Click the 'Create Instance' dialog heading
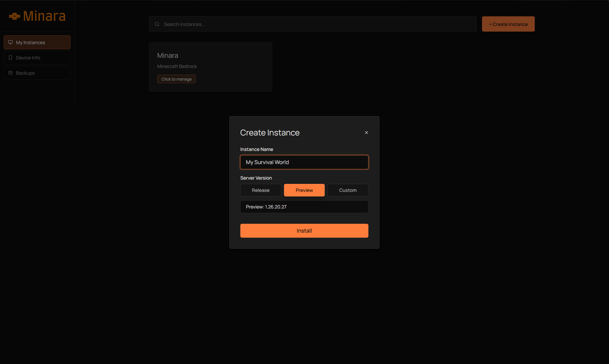The width and height of the screenshot is (609, 364). tap(270, 132)
